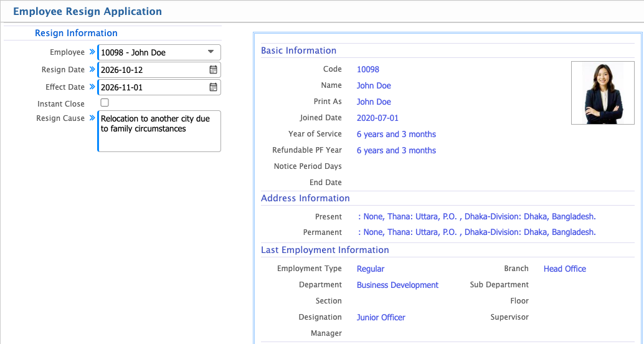The image size is (644, 344).
Task: Click the employee code value 10098
Action: (x=368, y=69)
